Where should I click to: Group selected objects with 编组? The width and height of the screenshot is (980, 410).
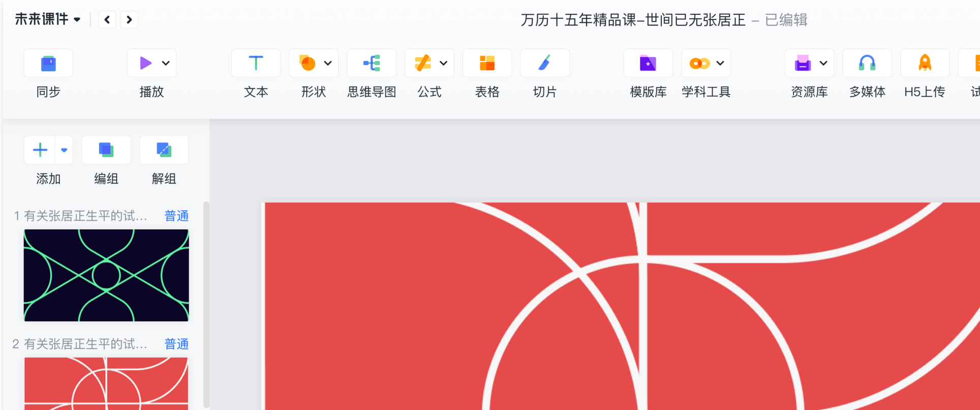click(106, 150)
